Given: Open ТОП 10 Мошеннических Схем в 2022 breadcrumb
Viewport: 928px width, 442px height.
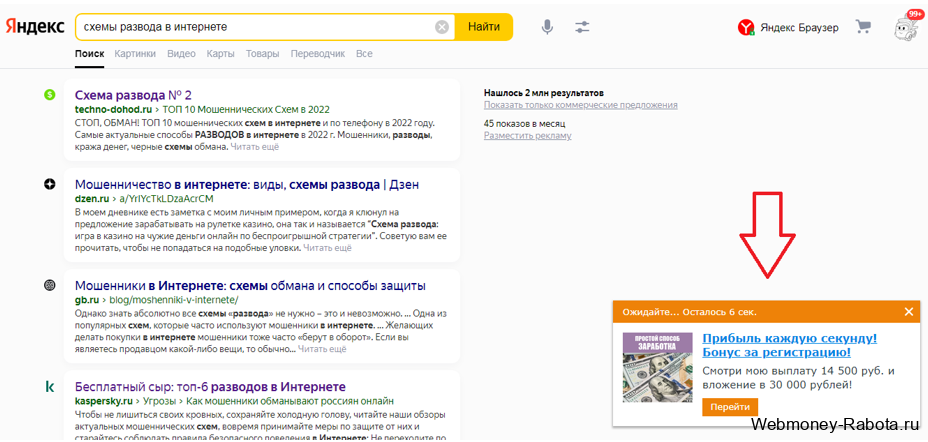Looking at the screenshot, I should [246, 109].
